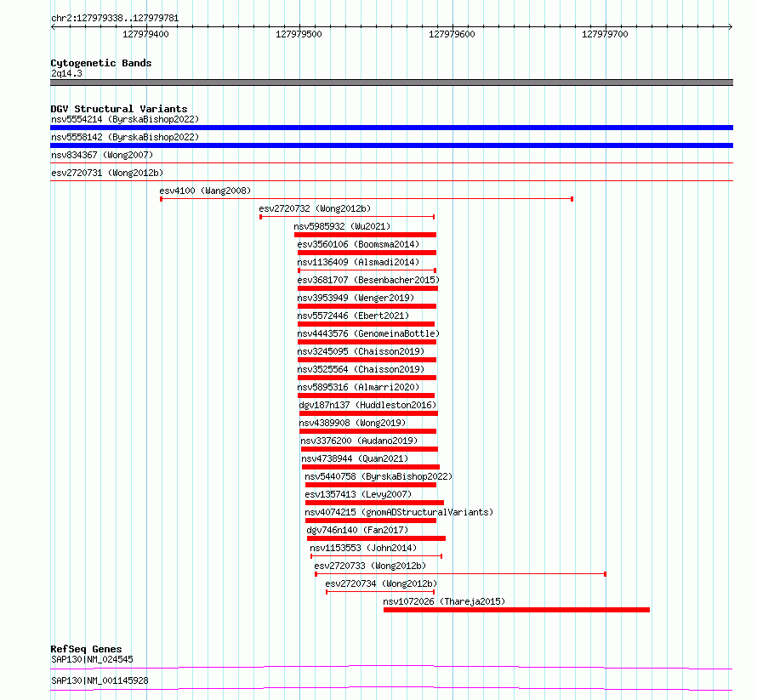Click the Cytogenetic Bands track heading

coord(101,63)
